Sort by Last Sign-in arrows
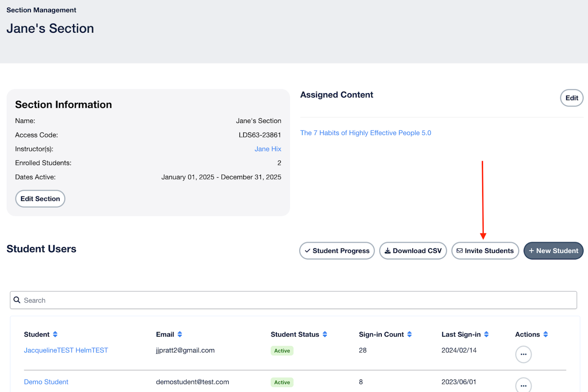588x392 pixels. click(486, 334)
